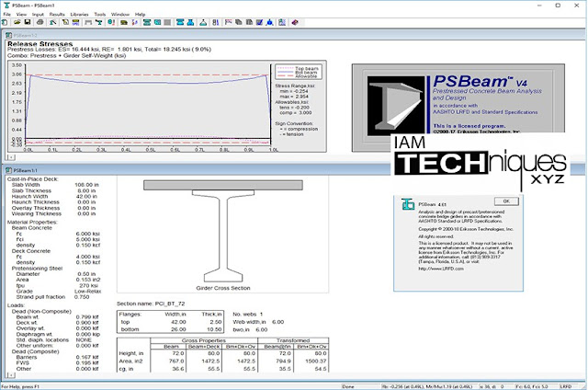Viewport: 588px width, 390px height.
Task: Click the PSBeam app icon in title bar
Action: coord(6,5)
